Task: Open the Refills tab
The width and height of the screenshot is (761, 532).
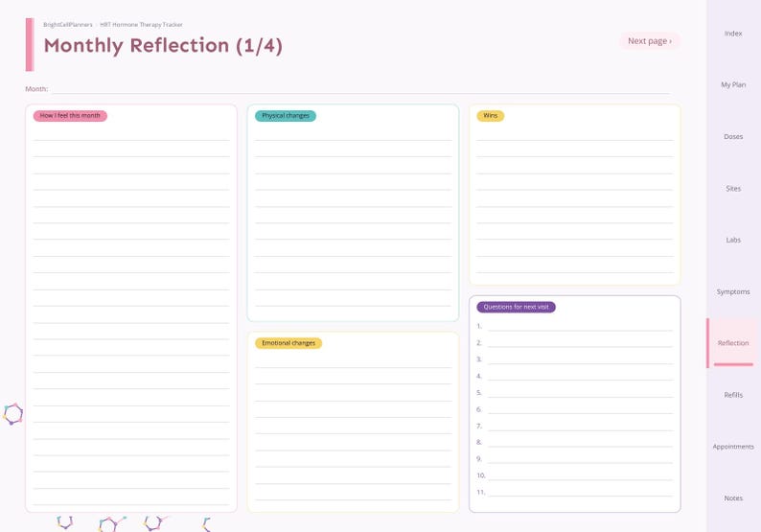Action: pos(733,395)
